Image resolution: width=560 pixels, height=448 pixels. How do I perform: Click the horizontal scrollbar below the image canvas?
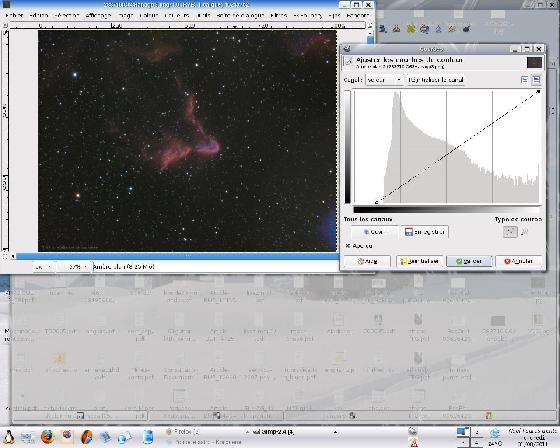[x=177, y=256]
